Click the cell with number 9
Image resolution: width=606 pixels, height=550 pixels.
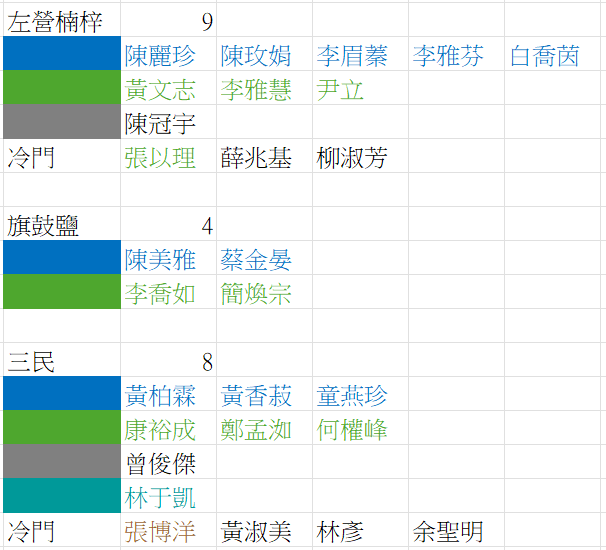click(169, 20)
